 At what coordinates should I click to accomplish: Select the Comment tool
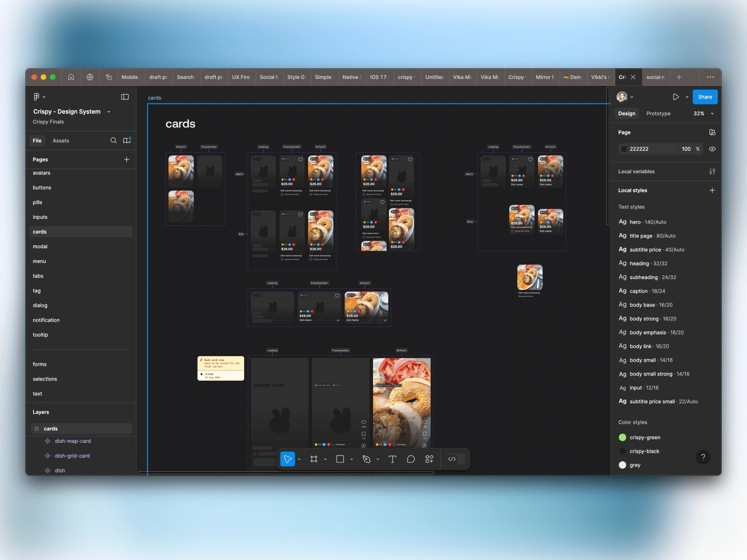coord(411,459)
